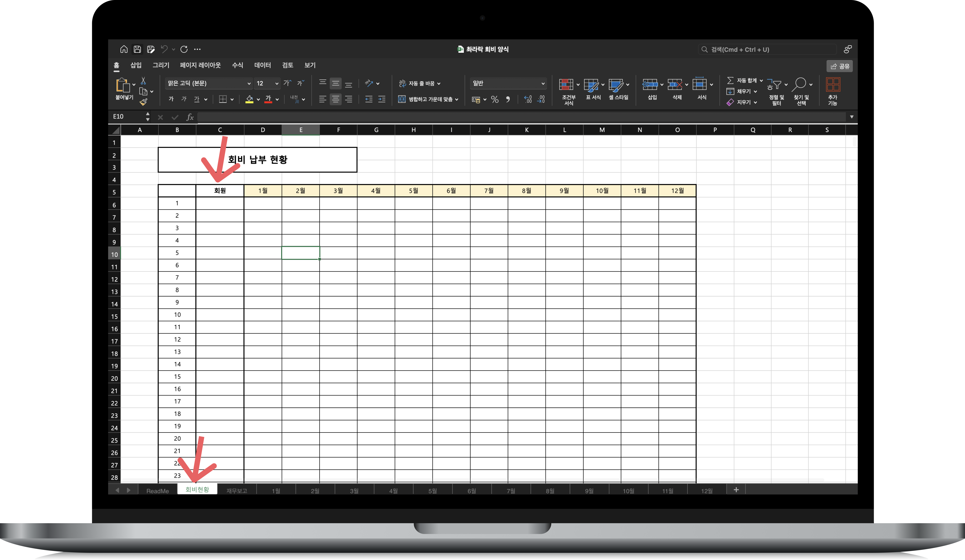The image size is (965, 560).
Task: Expand merge and center dropdown arrow
Action: (x=457, y=99)
